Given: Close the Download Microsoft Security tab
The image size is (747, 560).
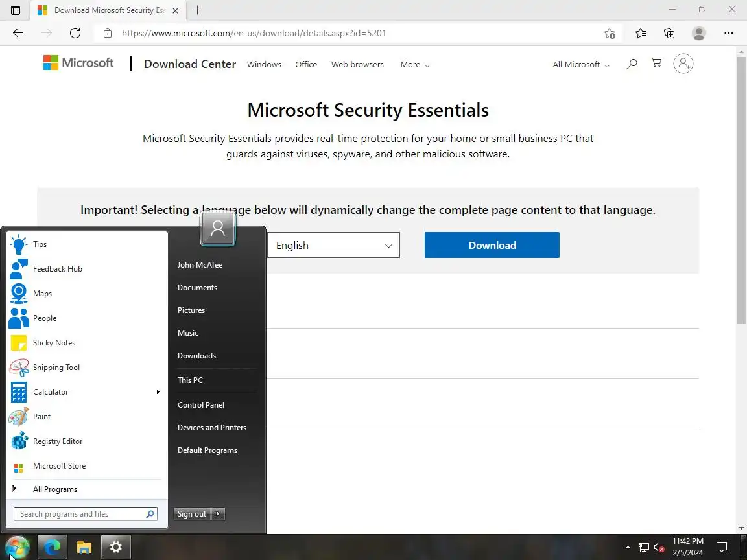Looking at the screenshot, I should tap(175, 10).
